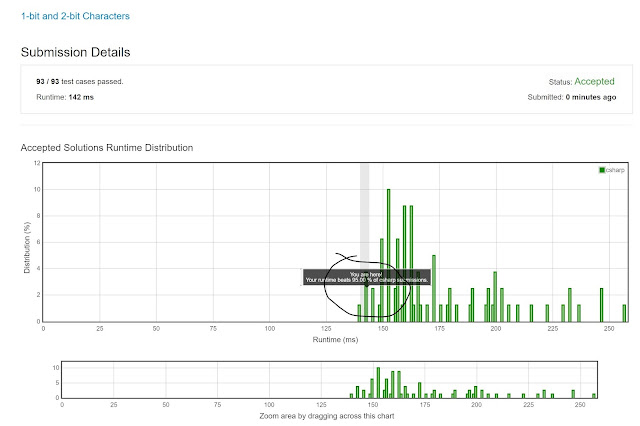Image resolution: width=640 pixels, height=426 pixels.
Task: Click the rightmost bar near 257 ms
Action: tap(624, 313)
